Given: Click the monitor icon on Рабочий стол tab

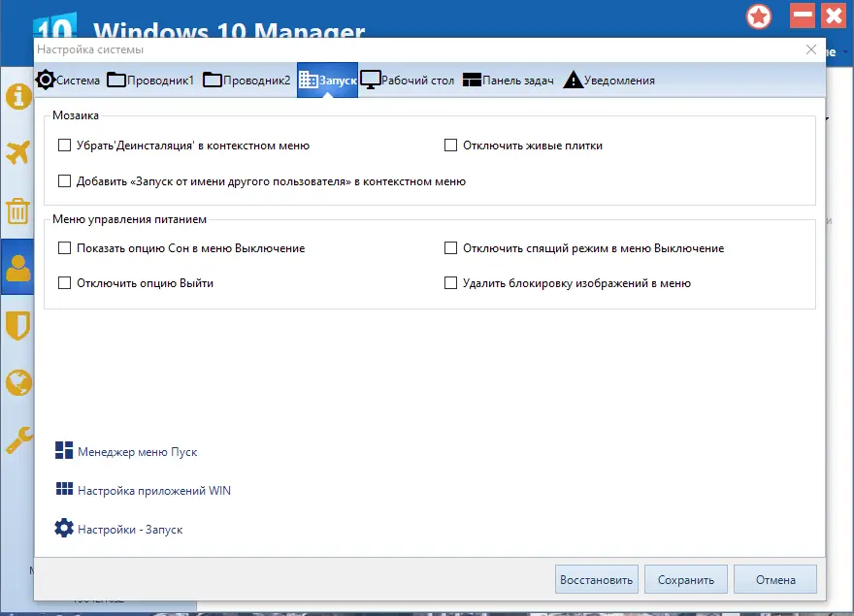Looking at the screenshot, I should tap(371, 81).
